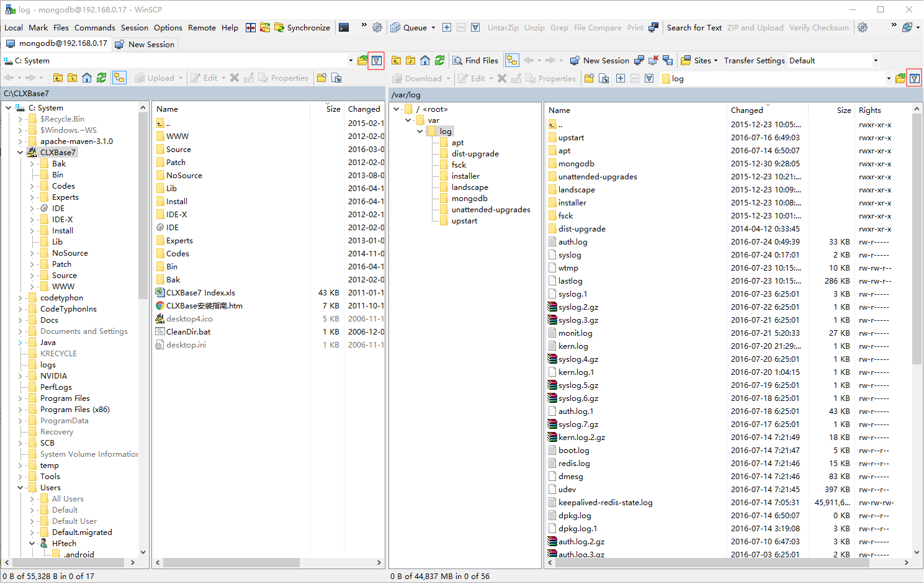Click the remote panel filter icon
The image size is (924, 584).
(914, 79)
